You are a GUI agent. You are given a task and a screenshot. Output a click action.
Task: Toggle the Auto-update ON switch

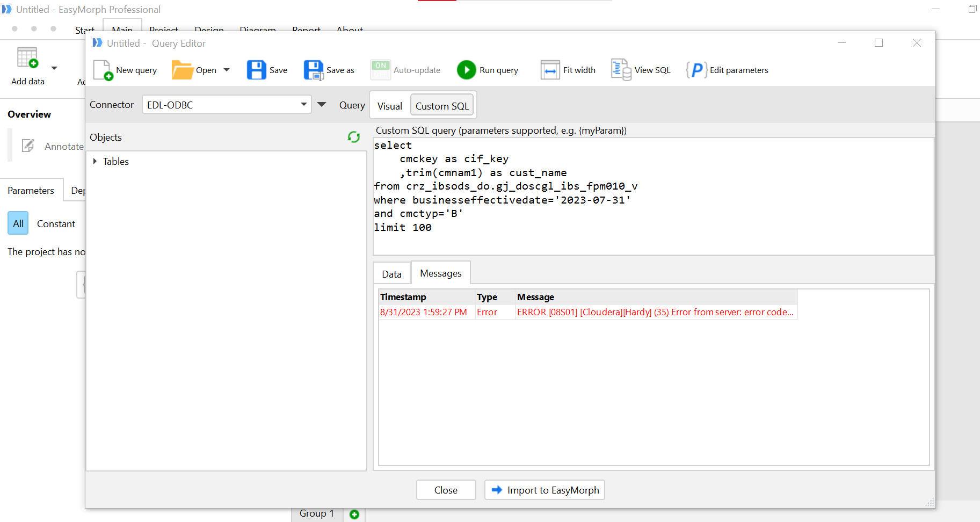tap(380, 70)
